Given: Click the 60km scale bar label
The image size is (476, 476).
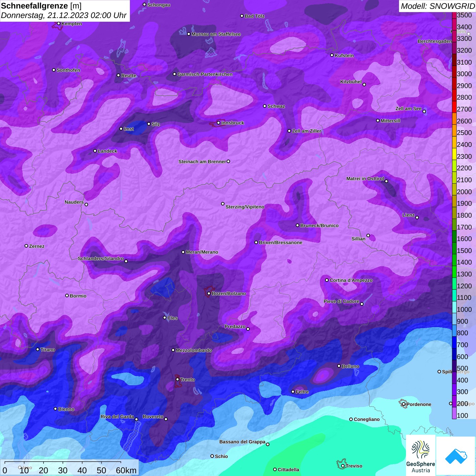Looking at the screenshot, I should (126, 470).
